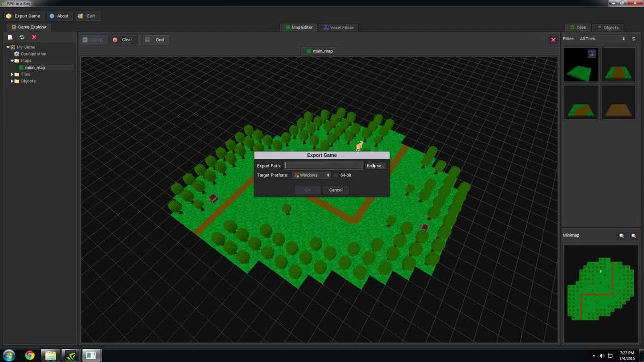Image resolution: width=644 pixels, height=362 pixels.
Task: Click the red close icon on the map toolbar
Action: pyautogui.click(x=553, y=39)
